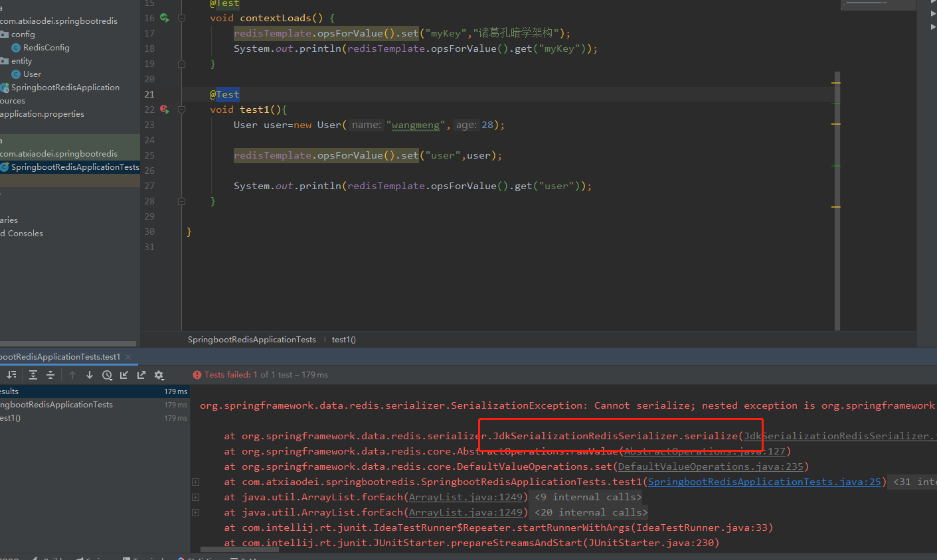Screen dimensions: 937x560
Task: Click the 'age:' parameter hint
Action: (466, 125)
